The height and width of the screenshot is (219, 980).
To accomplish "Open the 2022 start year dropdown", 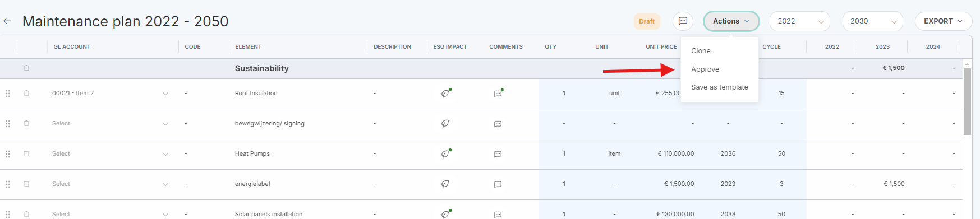I will (x=799, y=21).
